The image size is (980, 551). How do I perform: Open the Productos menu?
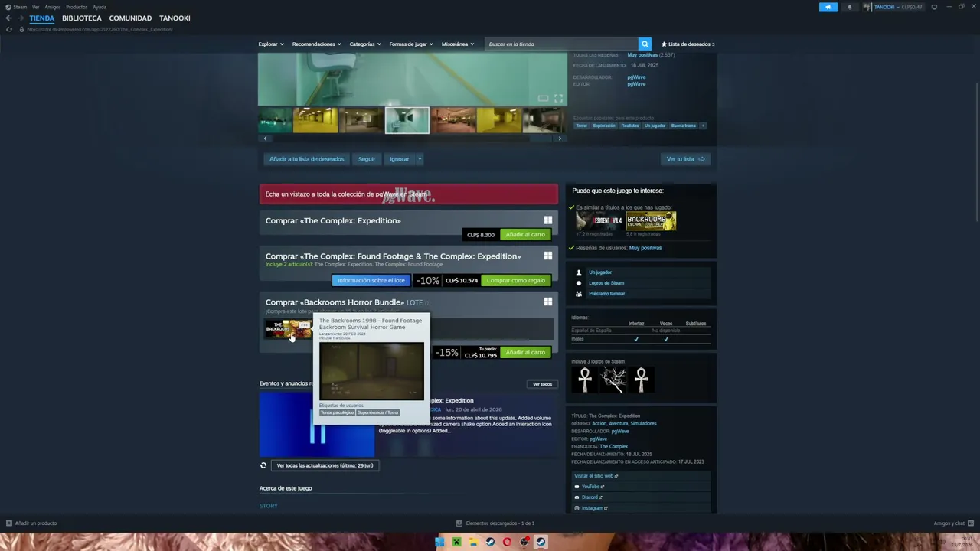[77, 7]
